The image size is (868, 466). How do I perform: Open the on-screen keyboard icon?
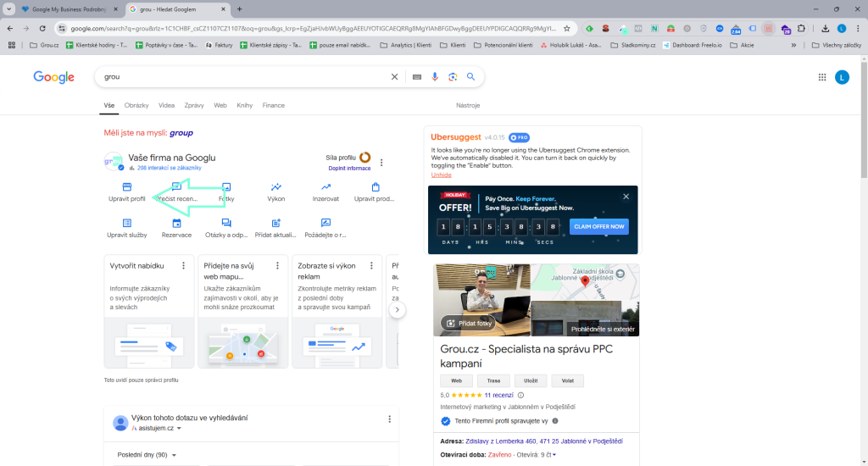[x=417, y=77]
